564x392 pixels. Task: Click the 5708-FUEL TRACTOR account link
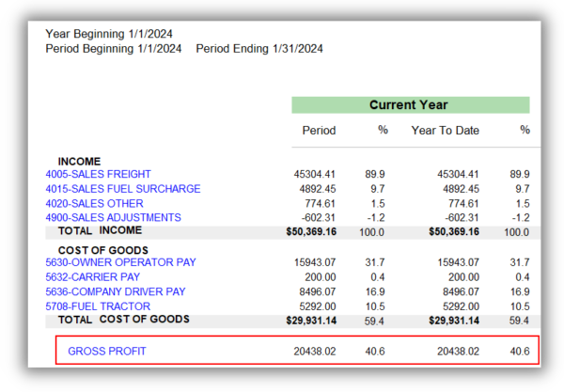click(98, 306)
